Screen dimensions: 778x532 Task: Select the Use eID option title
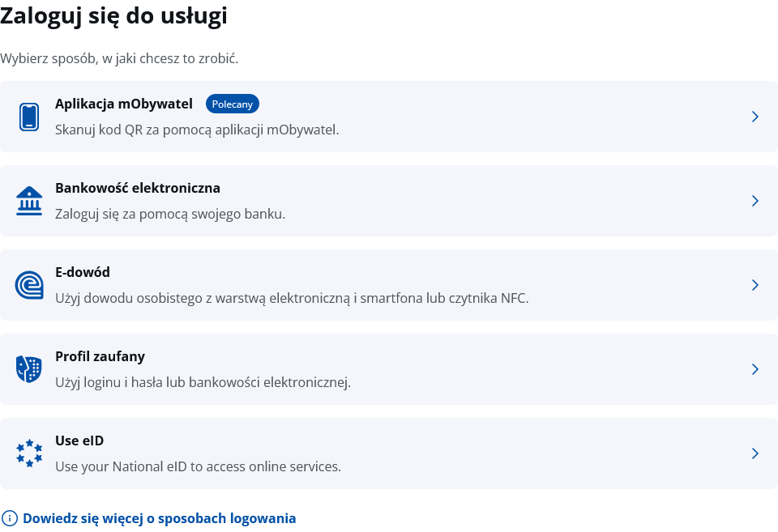(x=79, y=440)
